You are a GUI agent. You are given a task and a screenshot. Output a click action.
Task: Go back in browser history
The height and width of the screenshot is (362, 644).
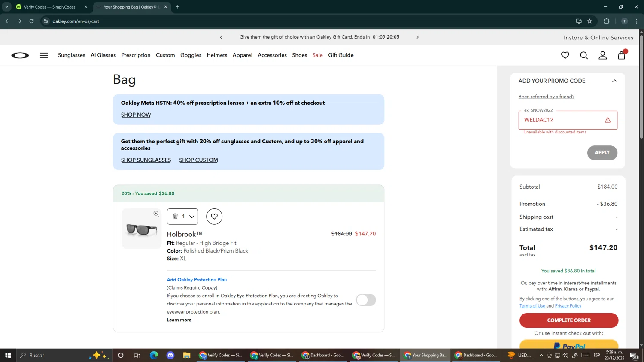click(x=7, y=21)
